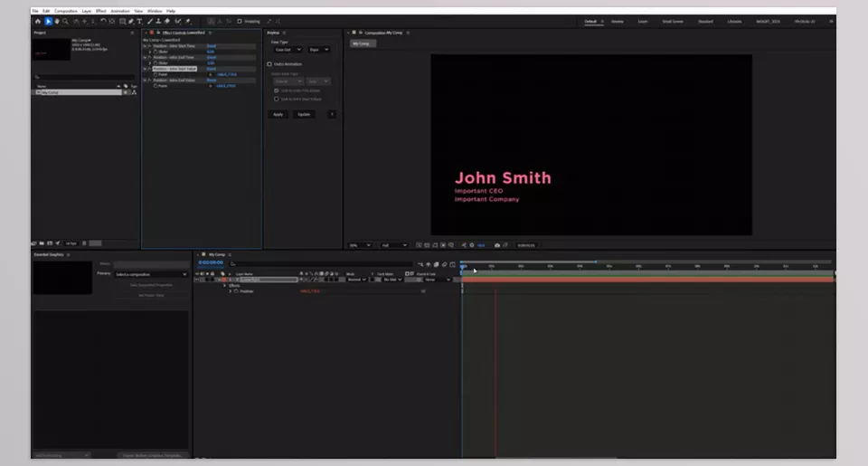Click the current time indicator playhead in timeline

pyautogui.click(x=463, y=267)
